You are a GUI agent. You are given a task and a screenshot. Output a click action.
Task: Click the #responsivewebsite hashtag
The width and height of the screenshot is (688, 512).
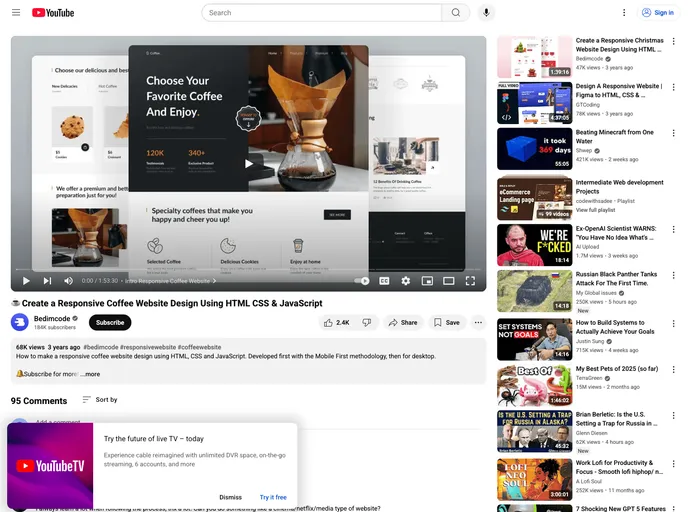click(x=148, y=347)
